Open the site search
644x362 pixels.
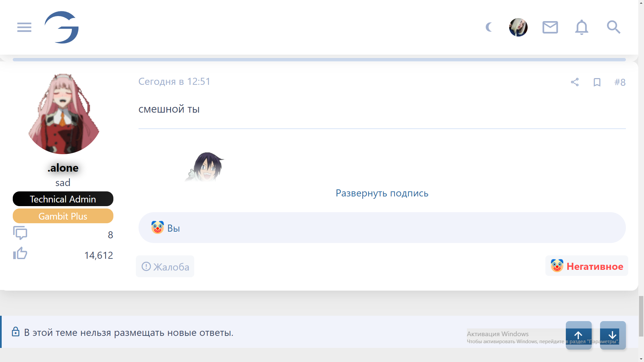tap(613, 27)
